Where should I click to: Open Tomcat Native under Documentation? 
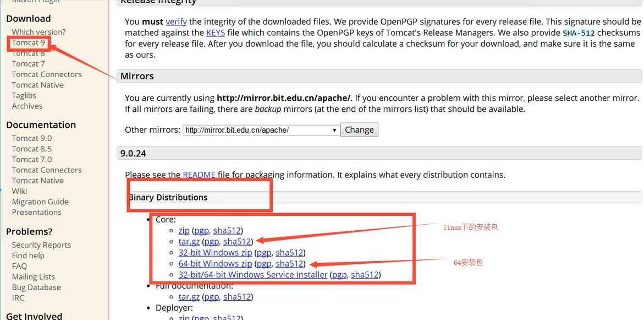pos(38,181)
